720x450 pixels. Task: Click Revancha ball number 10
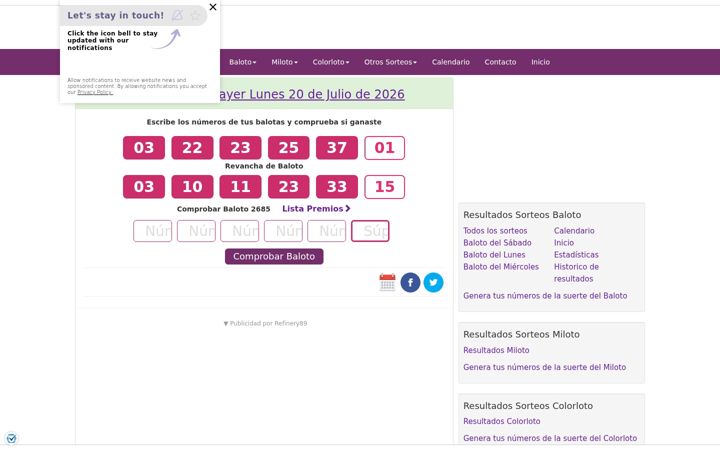(192, 187)
